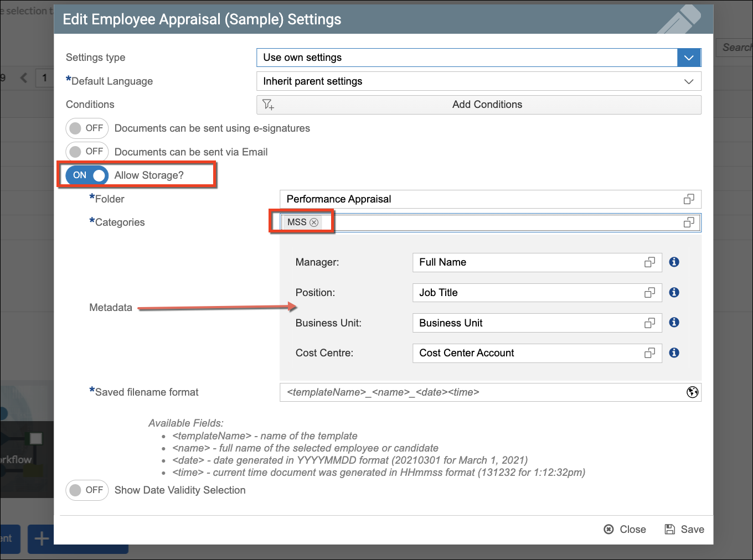Disable the Allow Storage toggle
This screenshot has width=753, height=560.
(x=87, y=175)
